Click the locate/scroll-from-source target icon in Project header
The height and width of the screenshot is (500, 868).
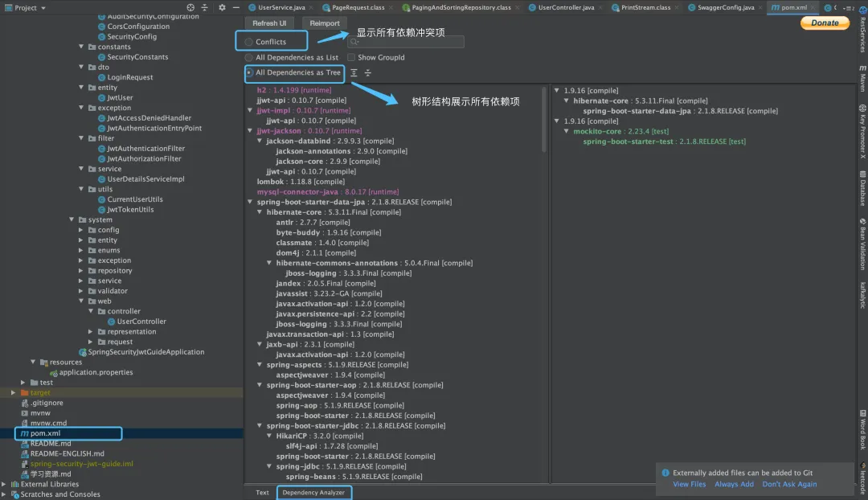coord(190,8)
